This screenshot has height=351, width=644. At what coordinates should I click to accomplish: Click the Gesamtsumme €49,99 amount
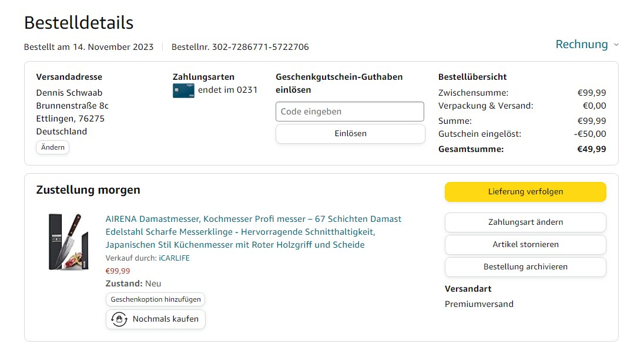coord(591,149)
